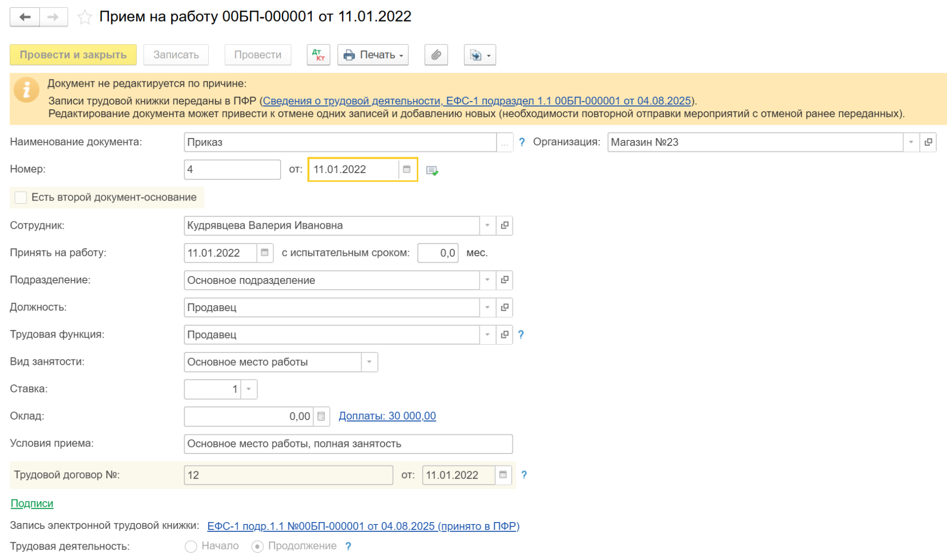The width and height of the screenshot is (947, 560).
Task: Click the paperclip attachments icon
Action: tap(436, 55)
